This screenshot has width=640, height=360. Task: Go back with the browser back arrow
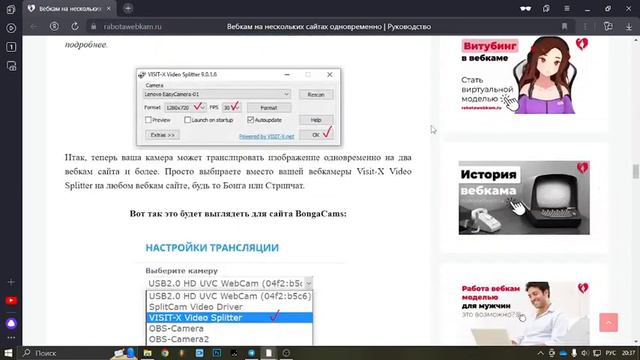click(34, 27)
